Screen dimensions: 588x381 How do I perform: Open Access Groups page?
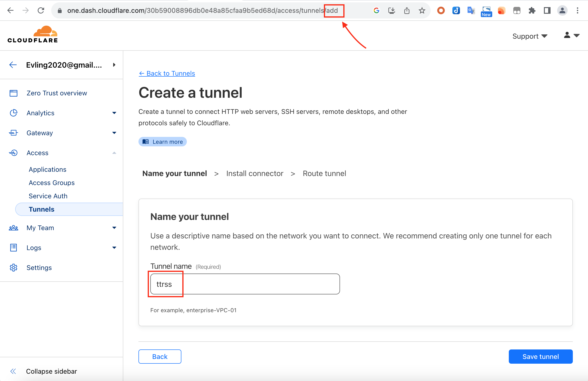[52, 183]
